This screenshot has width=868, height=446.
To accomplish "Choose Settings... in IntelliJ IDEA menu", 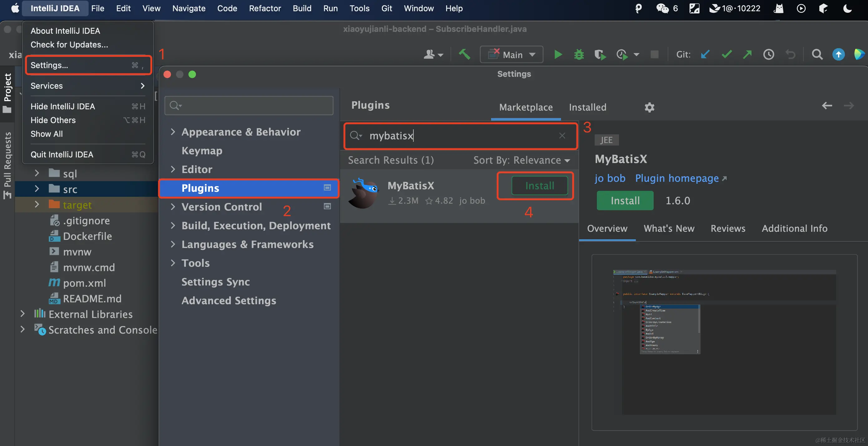I will [88, 65].
